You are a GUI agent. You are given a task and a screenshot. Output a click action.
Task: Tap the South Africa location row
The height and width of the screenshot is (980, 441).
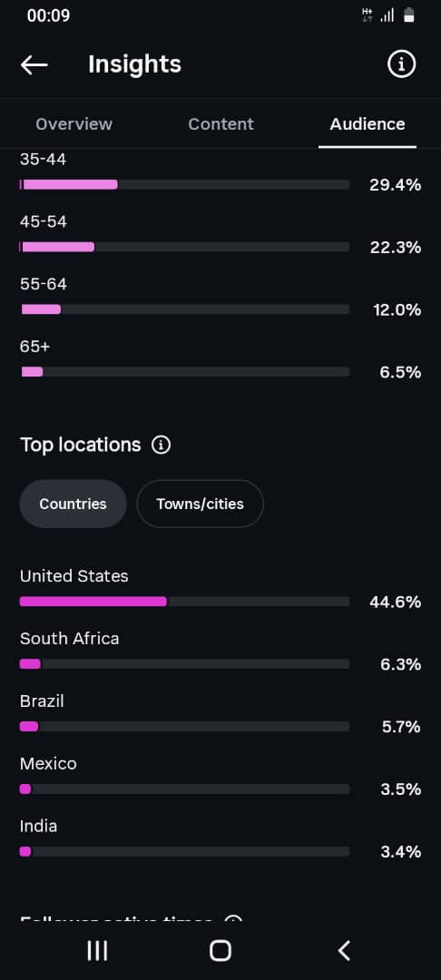tap(220, 652)
